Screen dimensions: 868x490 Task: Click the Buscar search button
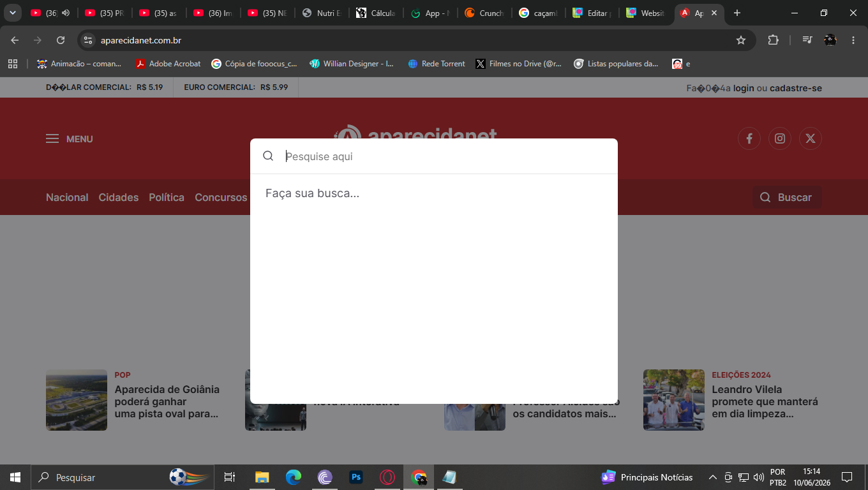787,197
